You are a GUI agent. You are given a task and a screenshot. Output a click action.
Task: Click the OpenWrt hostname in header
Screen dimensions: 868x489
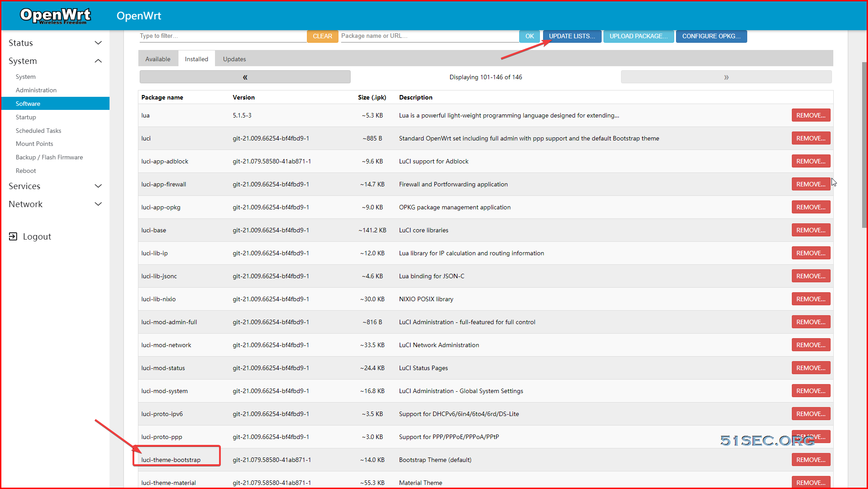tap(139, 16)
